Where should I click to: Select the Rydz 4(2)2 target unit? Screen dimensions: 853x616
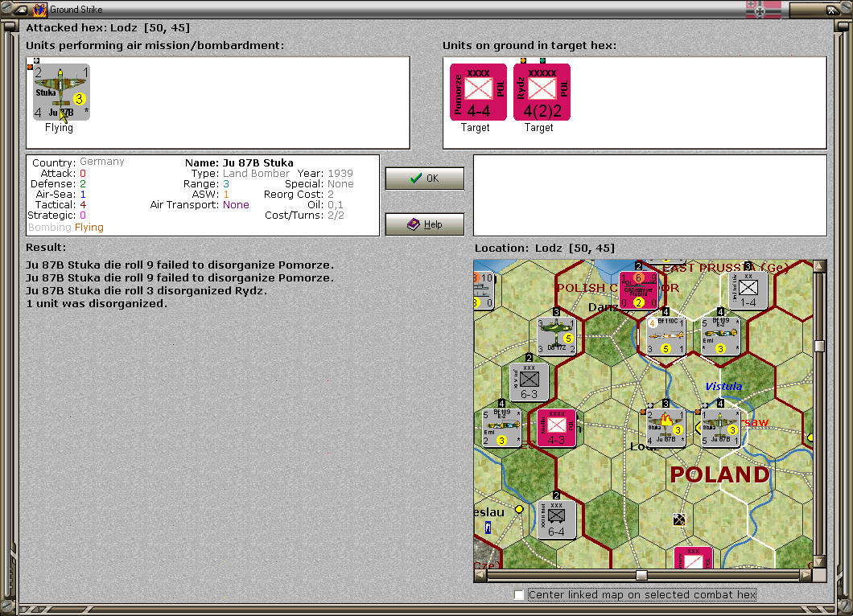[x=542, y=92]
